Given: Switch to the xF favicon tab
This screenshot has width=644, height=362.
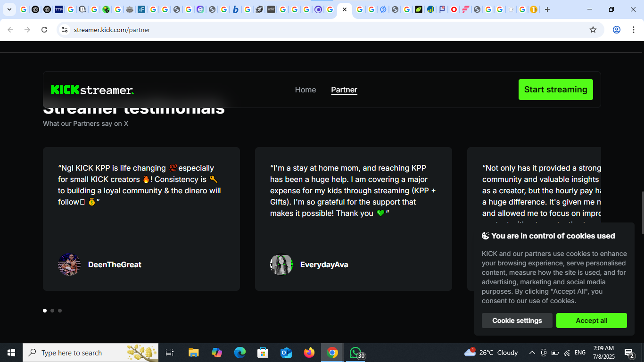Looking at the screenshot, I should pyautogui.click(x=141, y=9).
